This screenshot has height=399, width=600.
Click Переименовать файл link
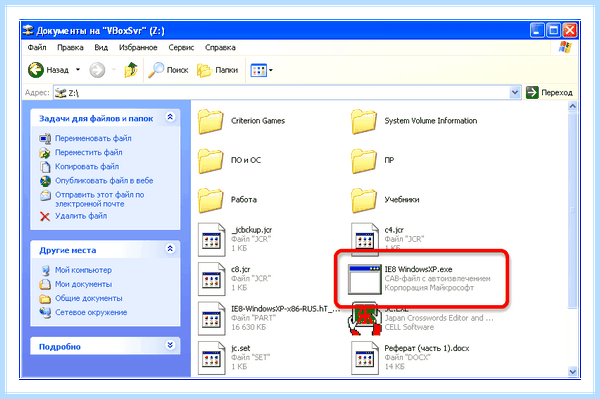coord(93,138)
